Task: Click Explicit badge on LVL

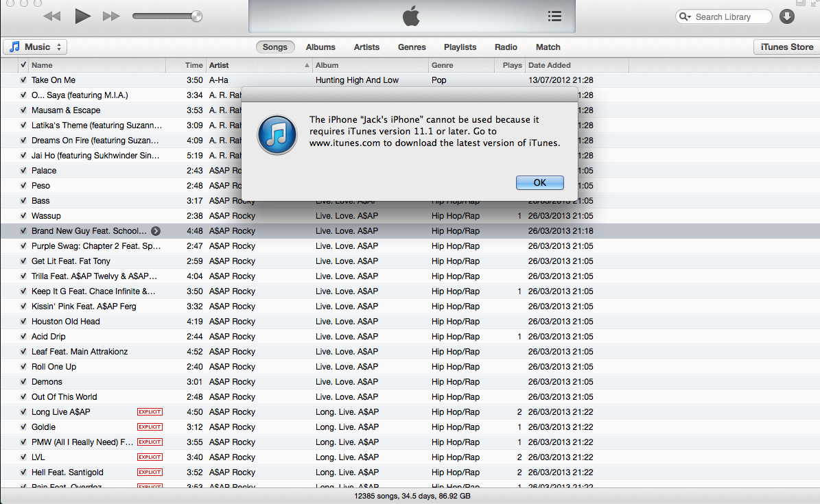Action: (x=150, y=457)
